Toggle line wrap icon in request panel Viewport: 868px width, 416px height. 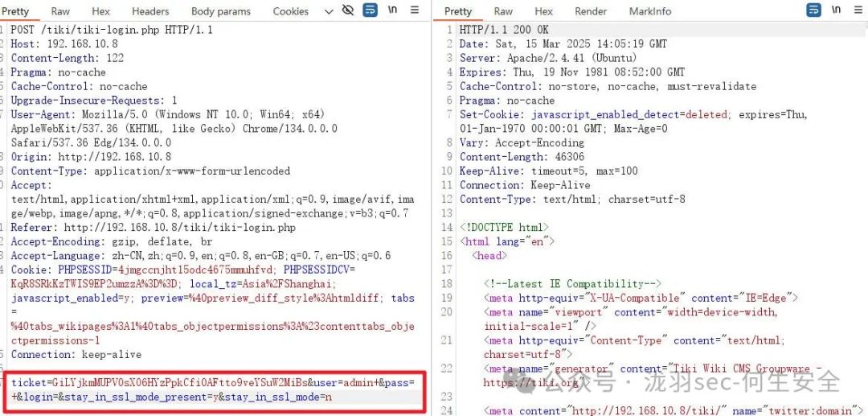pyautogui.click(x=370, y=10)
